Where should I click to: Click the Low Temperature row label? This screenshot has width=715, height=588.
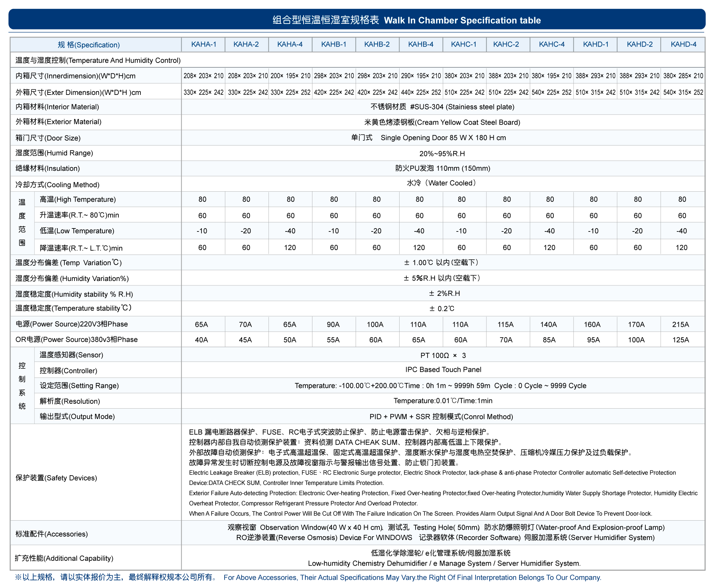coord(77,231)
